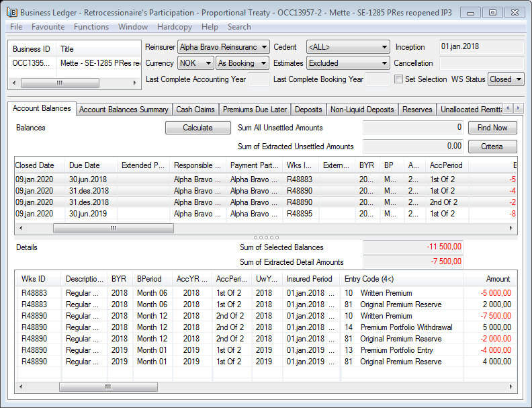Viewport: 532px width, 408px height.
Task: Open the Criteria button
Action: click(x=492, y=147)
